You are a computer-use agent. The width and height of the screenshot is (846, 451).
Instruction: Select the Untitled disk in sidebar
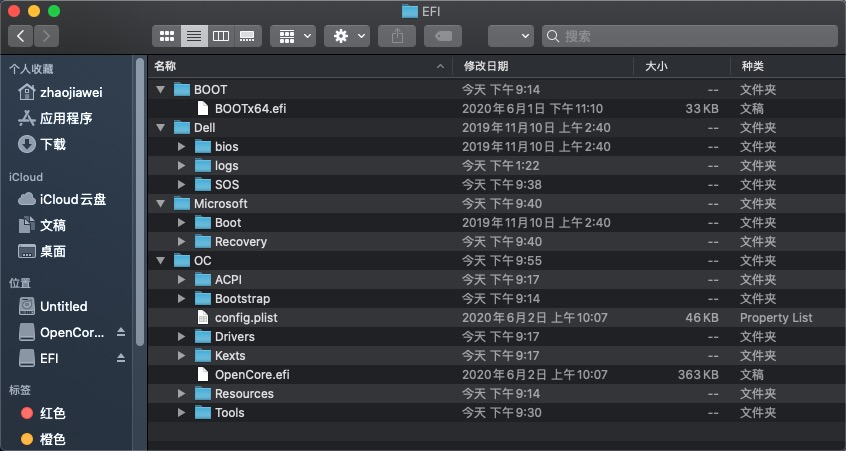click(x=53, y=306)
